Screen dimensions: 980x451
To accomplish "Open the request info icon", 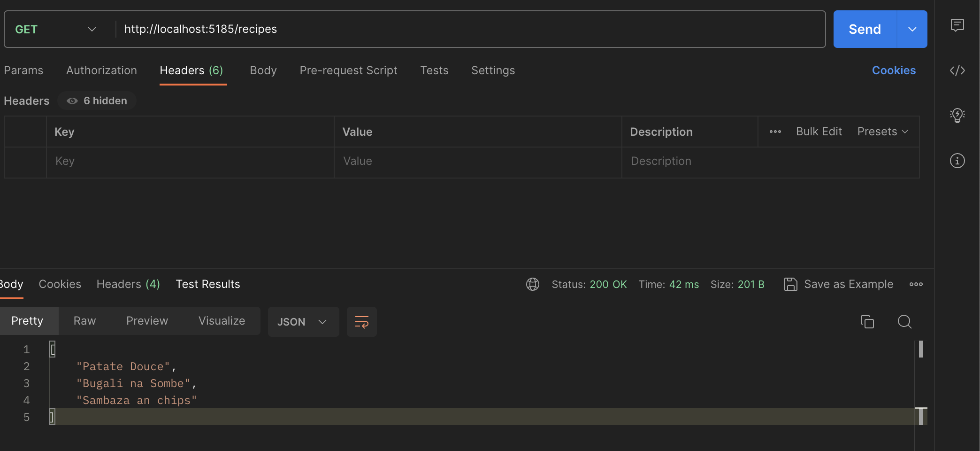I will 957,161.
